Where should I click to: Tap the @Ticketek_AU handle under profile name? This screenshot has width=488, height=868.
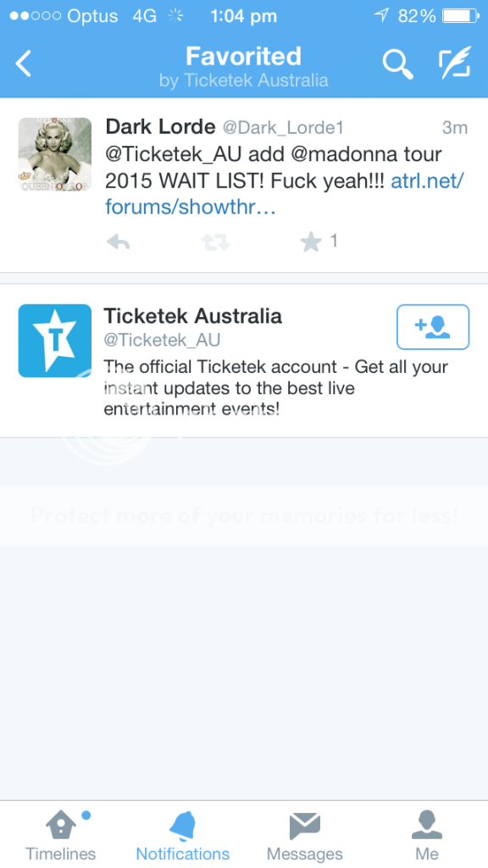pyautogui.click(x=162, y=340)
